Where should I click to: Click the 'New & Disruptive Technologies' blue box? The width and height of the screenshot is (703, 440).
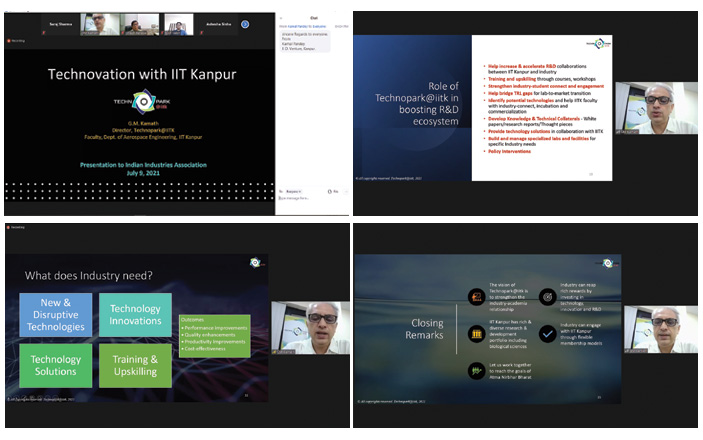(54, 313)
